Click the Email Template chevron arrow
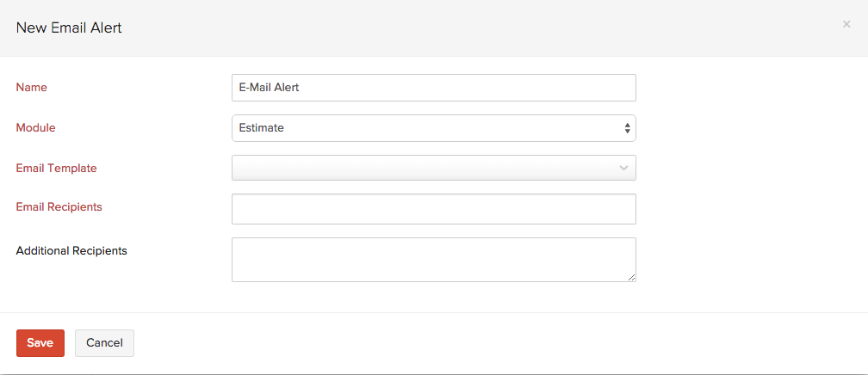This screenshot has height=375, width=868. [623, 168]
